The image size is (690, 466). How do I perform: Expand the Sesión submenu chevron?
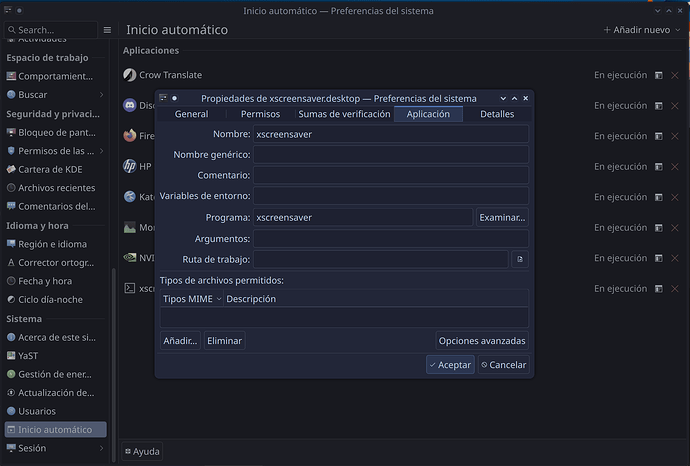point(102,448)
